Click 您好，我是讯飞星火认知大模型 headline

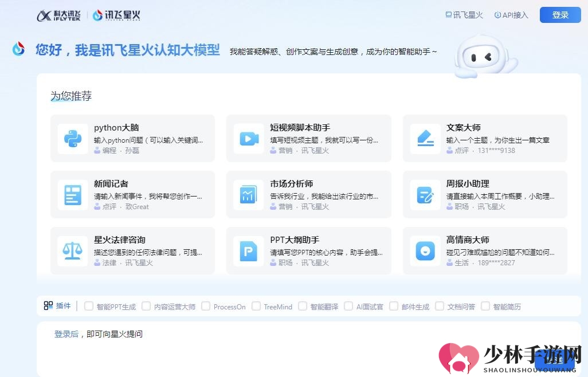(127, 50)
